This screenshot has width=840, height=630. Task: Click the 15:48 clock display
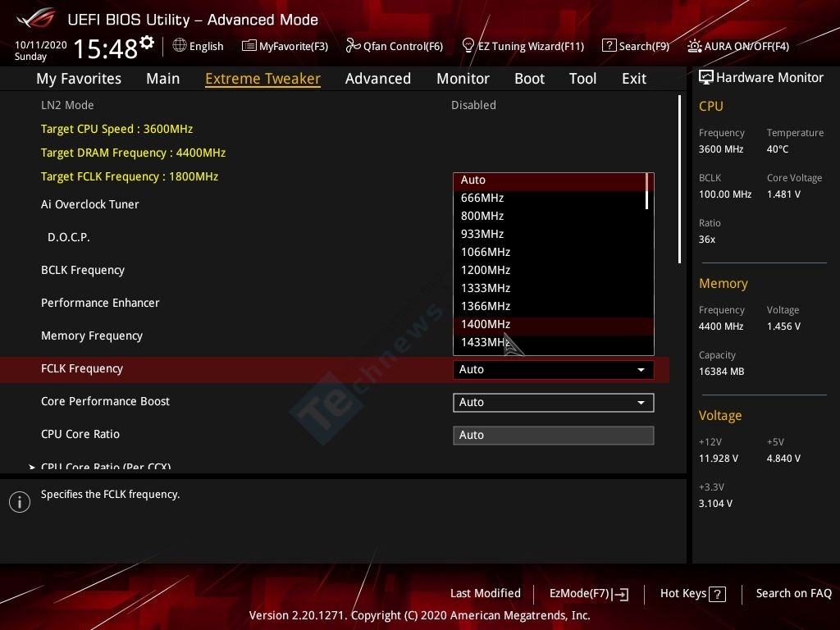[x=106, y=48]
